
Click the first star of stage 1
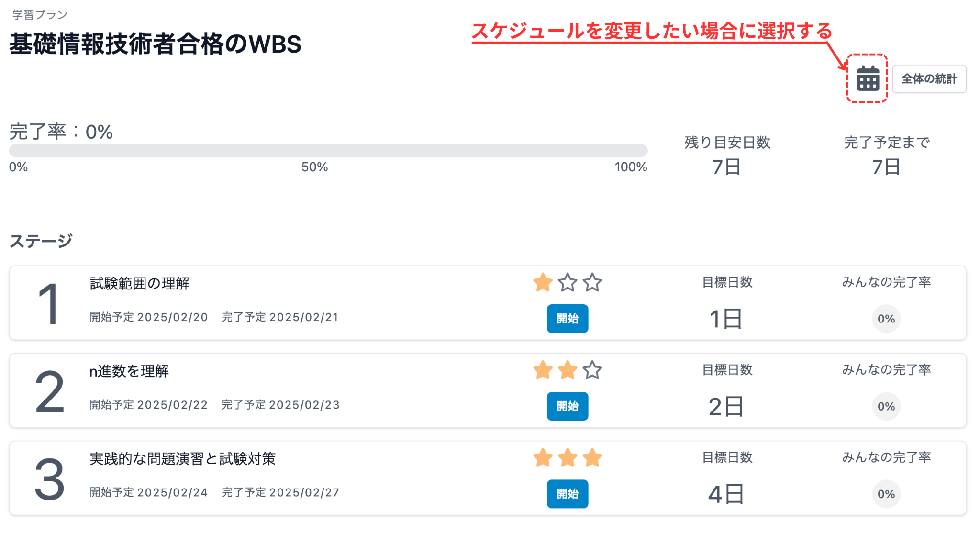pyautogui.click(x=543, y=283)
